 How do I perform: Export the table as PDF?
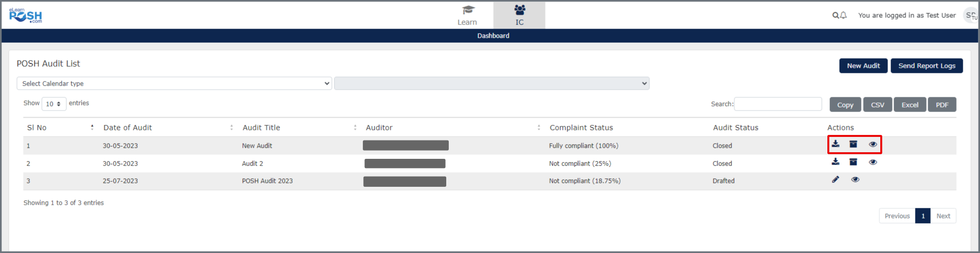point(942,105)
